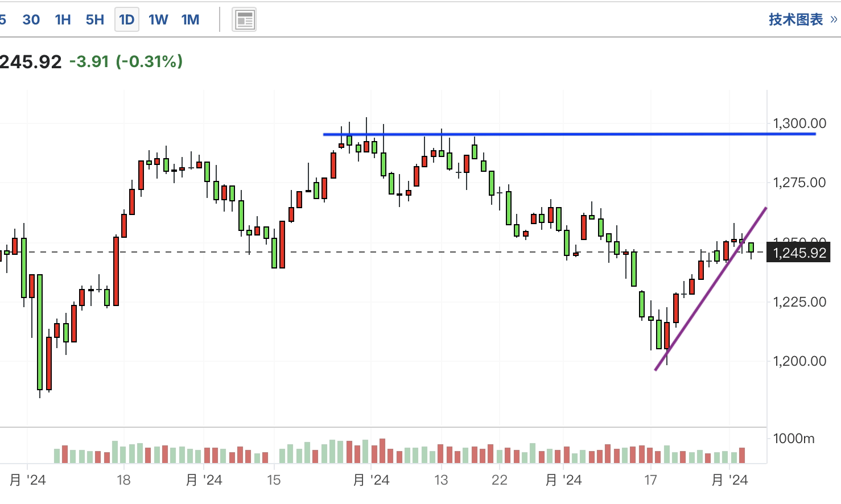Click the 1,225.00 axis label
Image resolution: width=841 pixels, height=504 pixels.
(x=799, y=302)
